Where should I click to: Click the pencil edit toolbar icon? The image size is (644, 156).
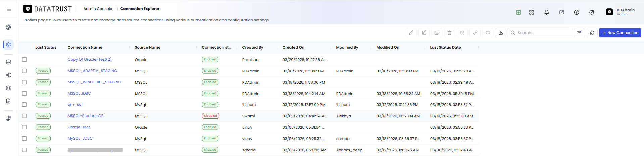pyautogui.click(x=411, y=33)
